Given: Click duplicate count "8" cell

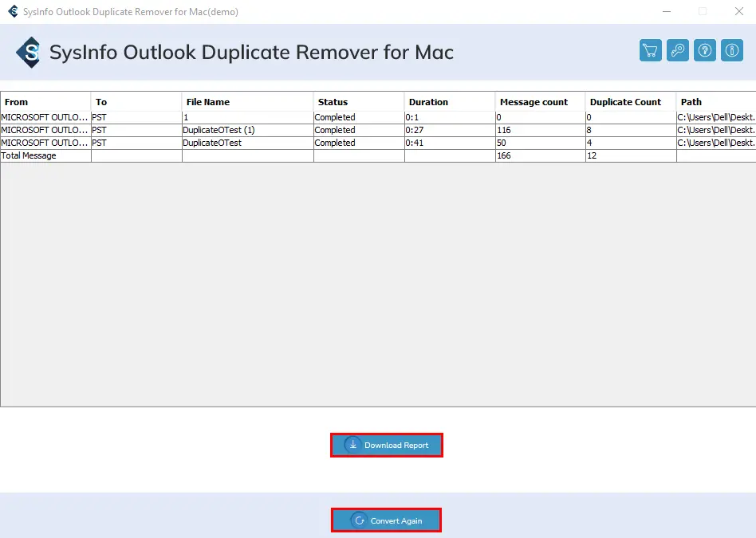Looking at the screenshot, I should [x=631, y=130].
